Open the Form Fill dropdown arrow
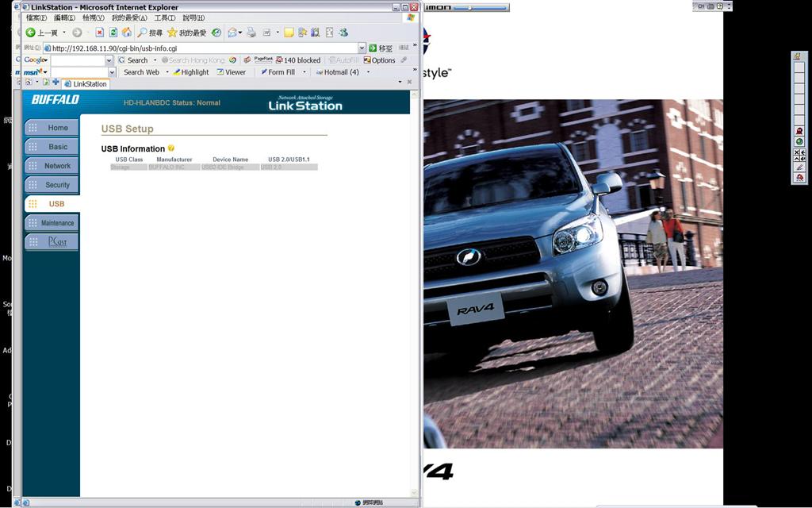Screen dimensions: 812x508 tap(304, 72)
